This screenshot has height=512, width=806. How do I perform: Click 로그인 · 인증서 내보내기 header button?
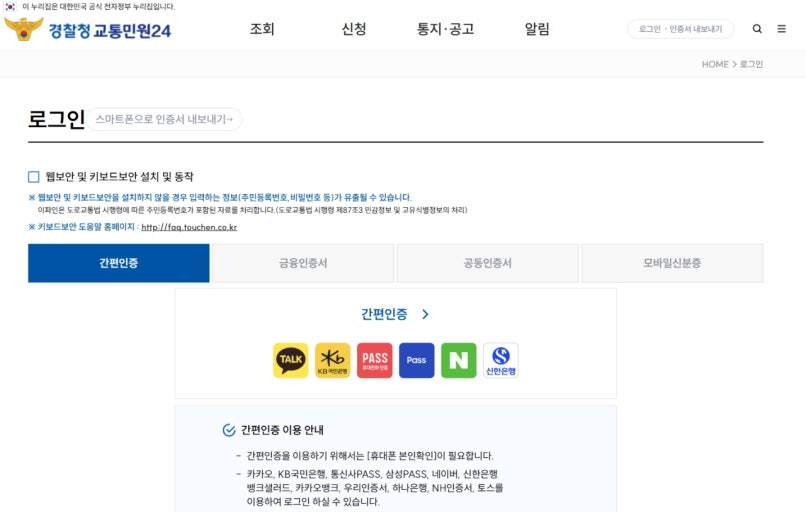tap(681, 29)
